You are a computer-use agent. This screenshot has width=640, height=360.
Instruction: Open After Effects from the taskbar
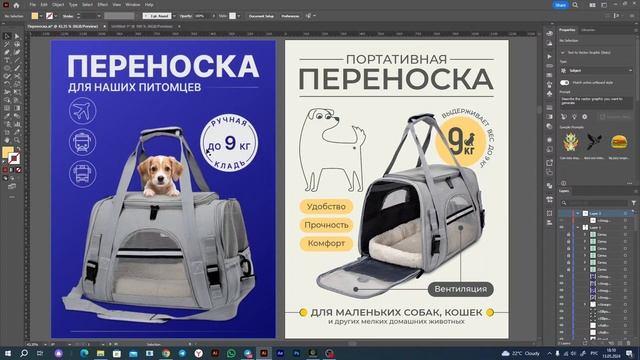tap(280, 353)
